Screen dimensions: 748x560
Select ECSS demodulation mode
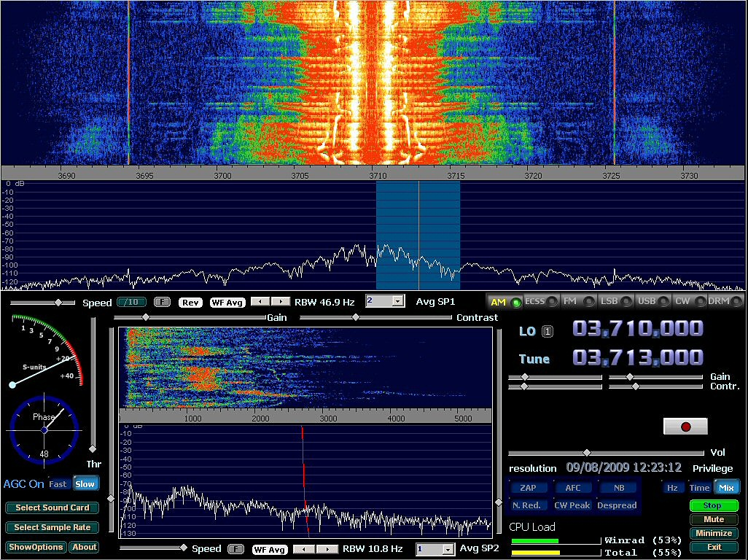click(x=541, y=301)
